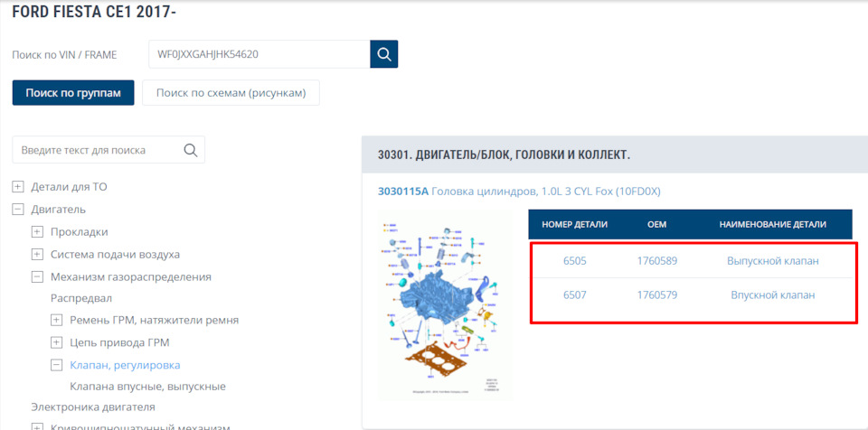Select the "Клапан, регулировка" tree item
Screen dimensions: 868x430
(x=125, y=365)
